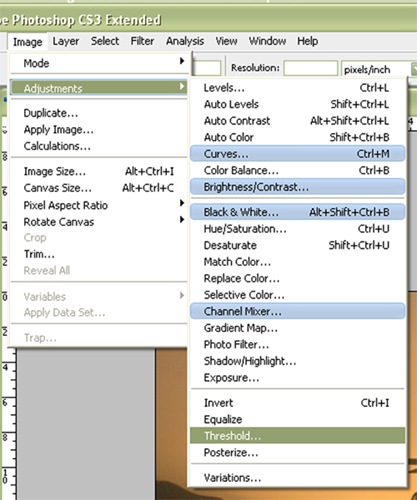Open Match Color dialog
Image resolution: width=417 pixels, height=500 pixels.
pos(298,262)
